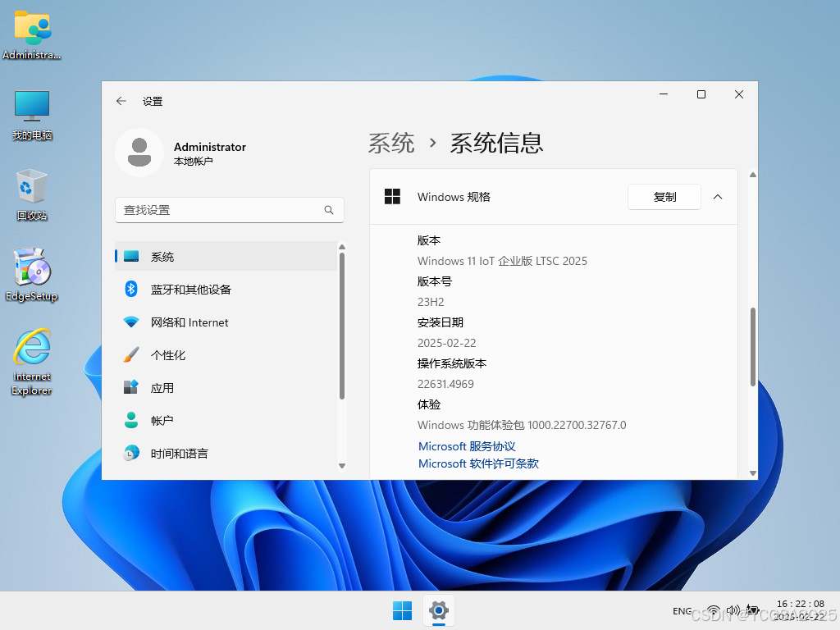Select the clock globe icon for 时间和语言
The width and height of the screenshot is (840, 630).
[x=131, y=453]
